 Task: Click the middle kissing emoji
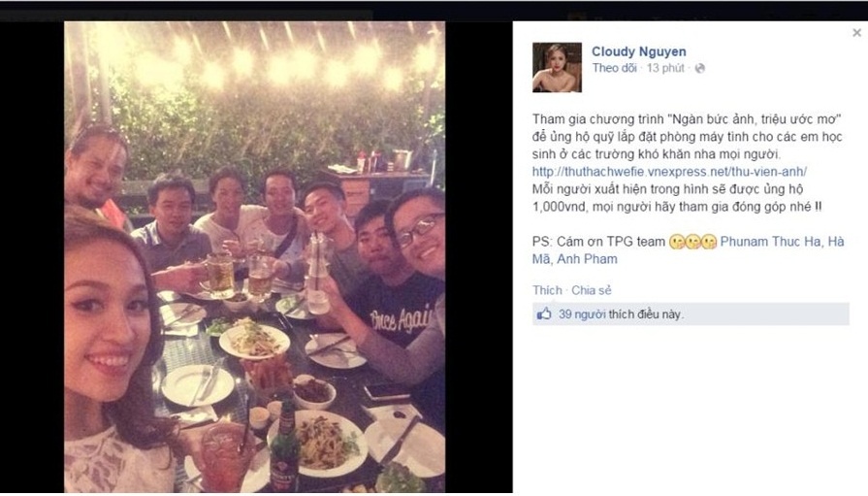693,242
